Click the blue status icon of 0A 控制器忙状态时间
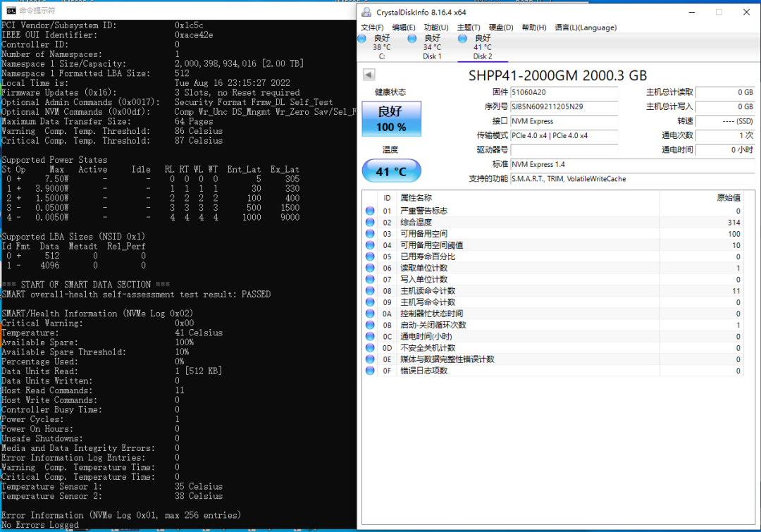This screenshot has height=532, width=761. pyautogui.click(x=370, y=314)
